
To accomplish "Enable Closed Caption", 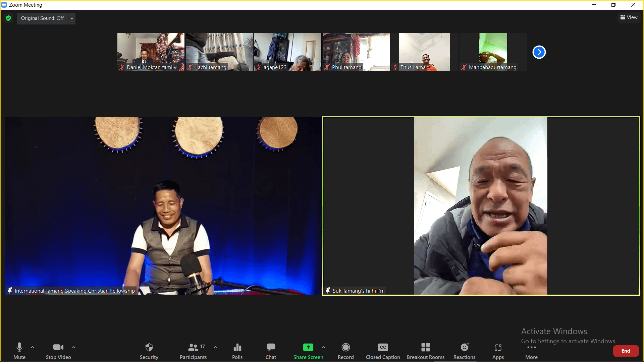I will [383, 351].
